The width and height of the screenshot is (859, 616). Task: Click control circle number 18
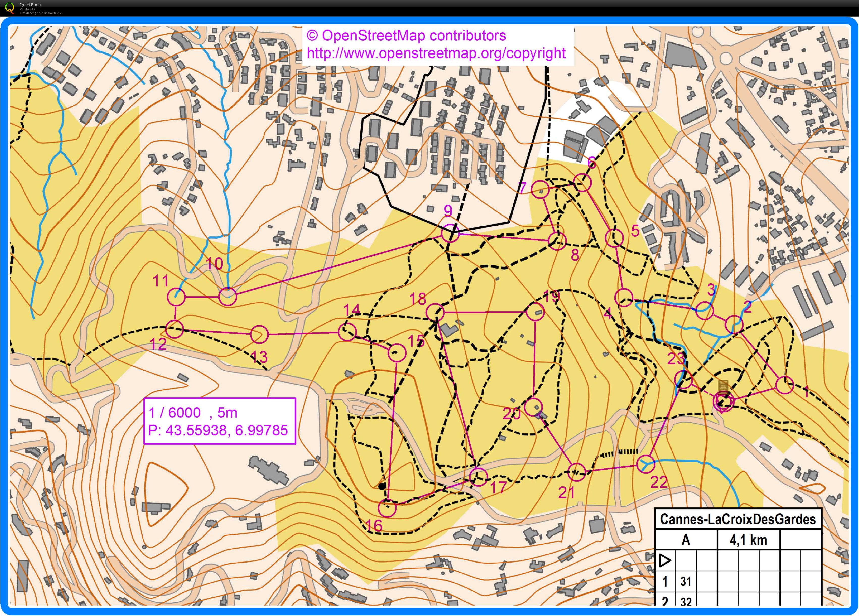tap(435, 313)
